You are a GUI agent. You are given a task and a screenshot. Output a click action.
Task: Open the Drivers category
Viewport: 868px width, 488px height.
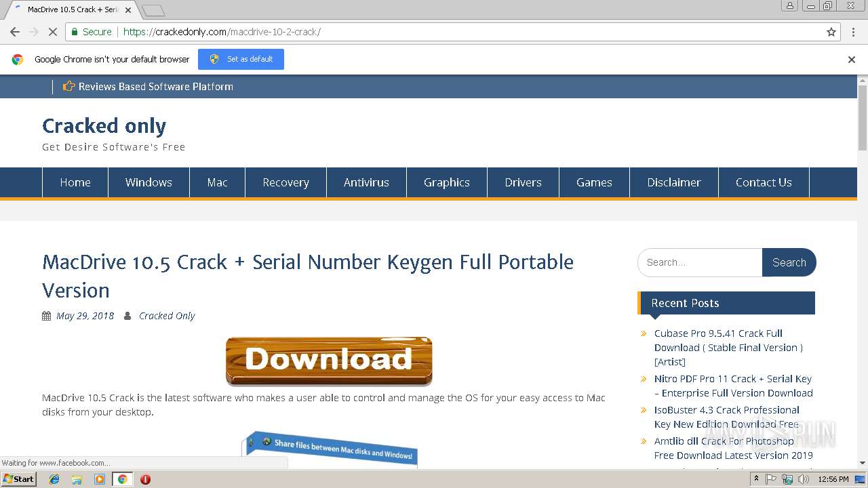523,182
